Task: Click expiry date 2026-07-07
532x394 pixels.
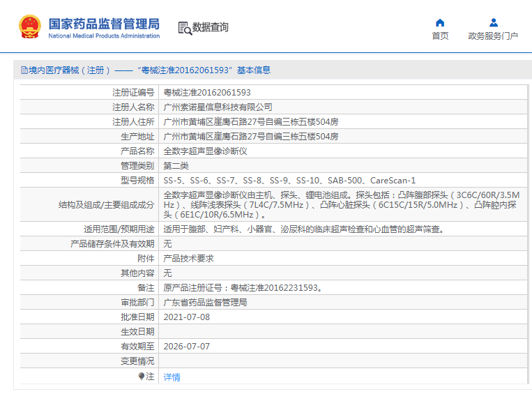Action: (x=186, y=347)
